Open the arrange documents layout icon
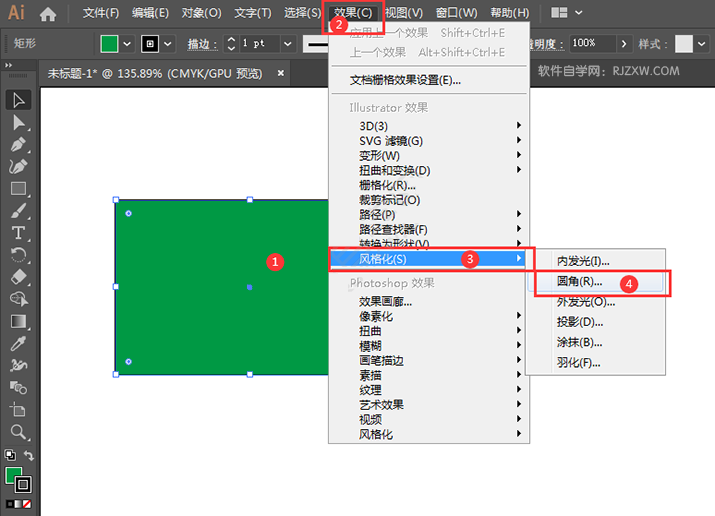This screenshot has height=516, width=715. tap(559, 12)
